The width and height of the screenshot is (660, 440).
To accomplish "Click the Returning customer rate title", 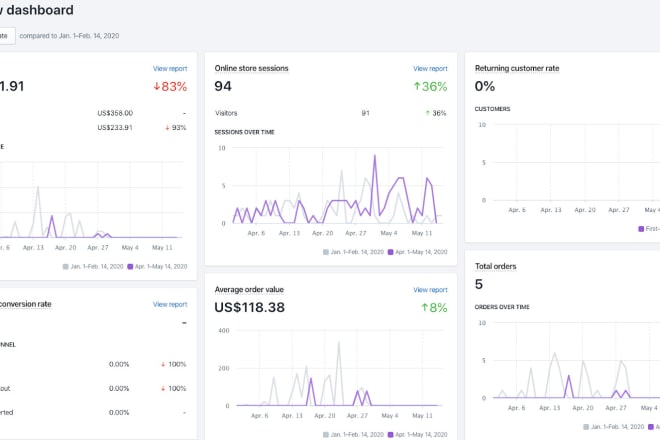I will (x=517, y=68).
